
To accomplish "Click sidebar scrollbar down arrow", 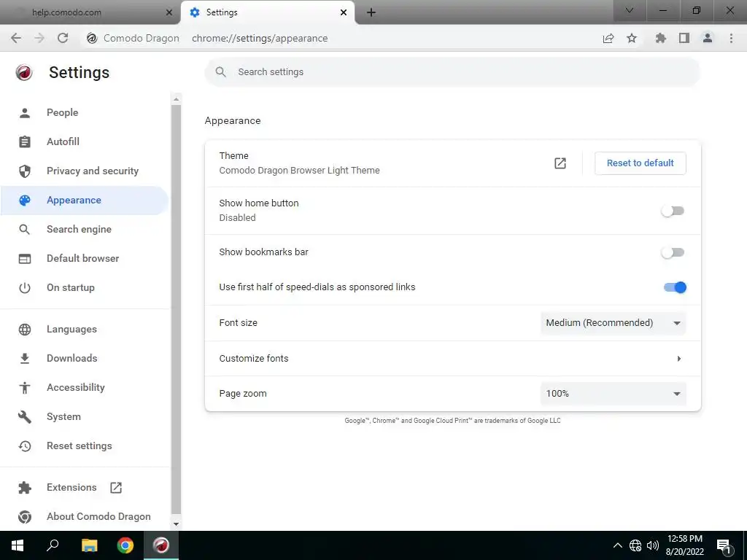I will coord(176,524).
